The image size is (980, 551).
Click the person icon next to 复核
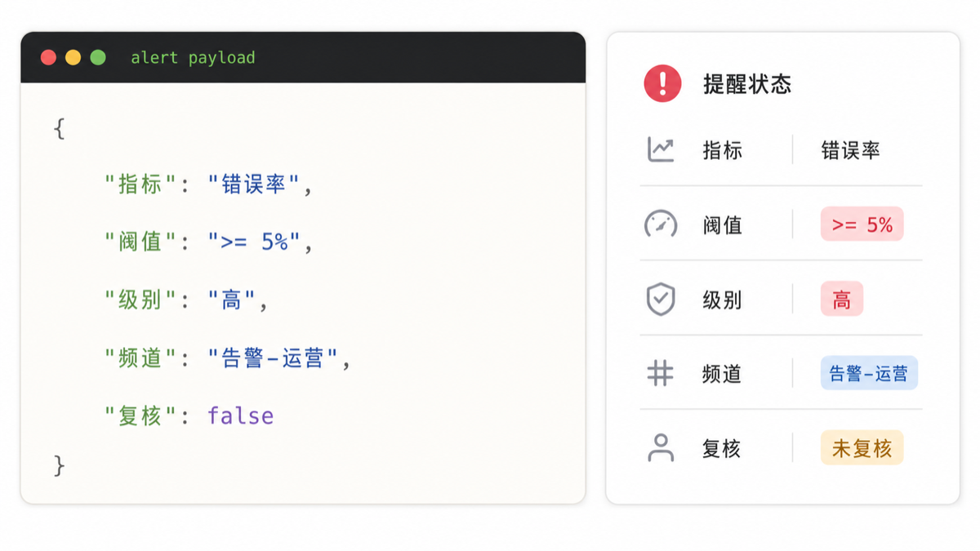pyautogui.click(x=661, y=448)
